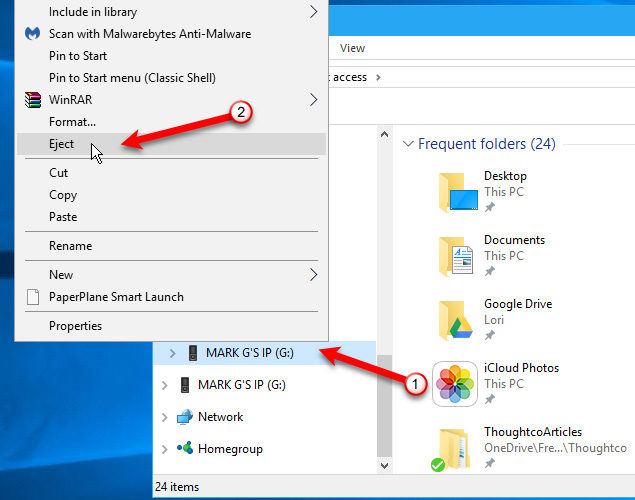Click the navigation pane vertical scrollbar
The height and width of the screenshot is (500, 635).
click(381, 300)
